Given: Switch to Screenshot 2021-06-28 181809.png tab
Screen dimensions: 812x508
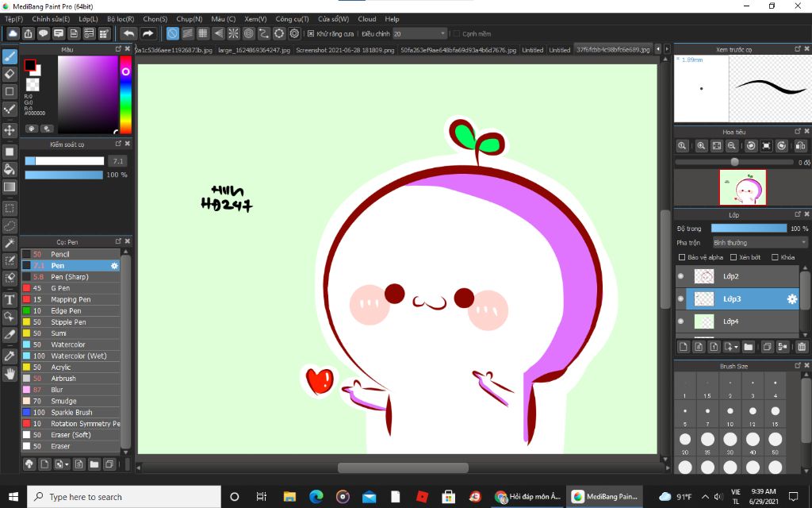Looking at the screenshot, I should pos(345,50).
